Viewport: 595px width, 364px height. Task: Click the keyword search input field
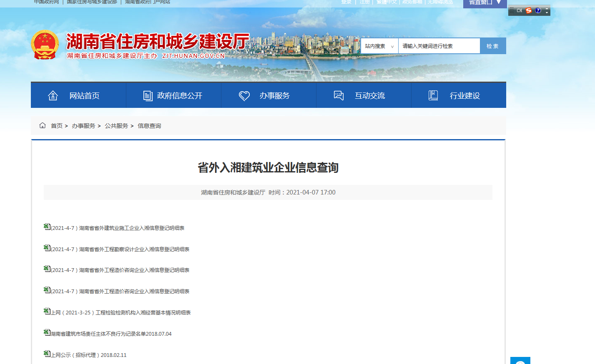click(x=439, y=46)
